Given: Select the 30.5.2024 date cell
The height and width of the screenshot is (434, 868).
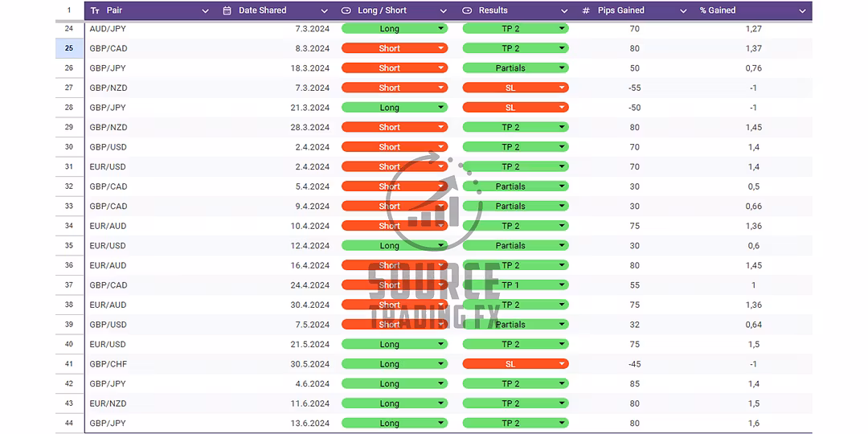Looking at the screenshot, I should click(x=310, y=364).
